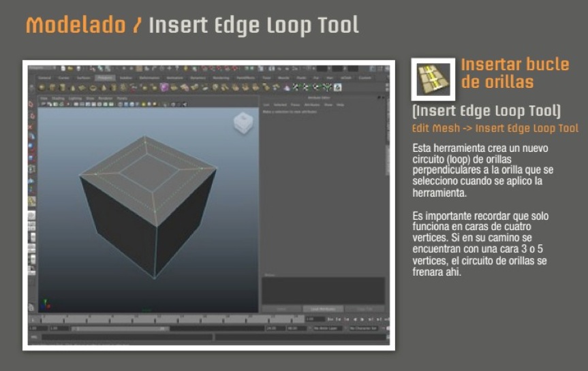Click the polygon sphere icon on the shelf
The width and height of the screenshot is (588, 371).
(42, 87)
